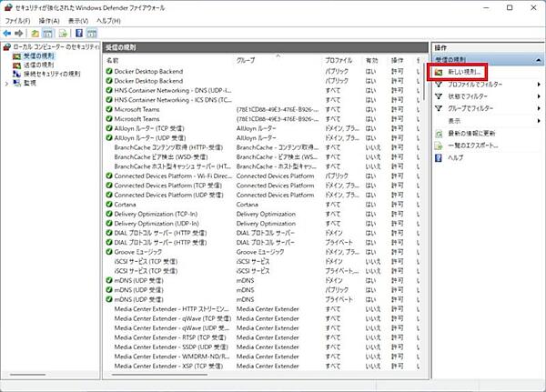Select Delivery Optimization (TCP-In) rule
This screenshot has width=546, height=392.
(156, 214)
